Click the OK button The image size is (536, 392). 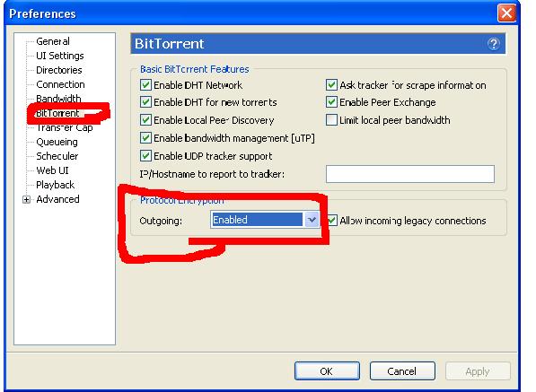point(327,370)
